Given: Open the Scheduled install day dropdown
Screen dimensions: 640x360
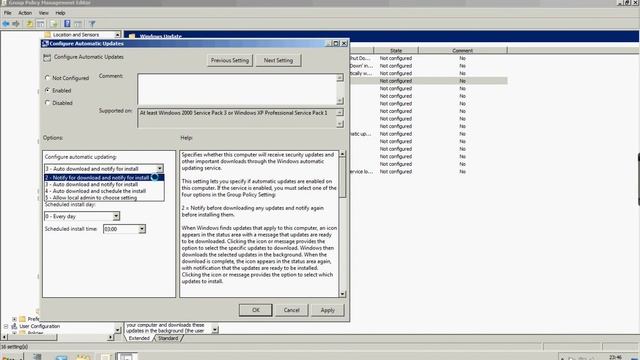Looking at the screenshot, I should tap(116, 216).
